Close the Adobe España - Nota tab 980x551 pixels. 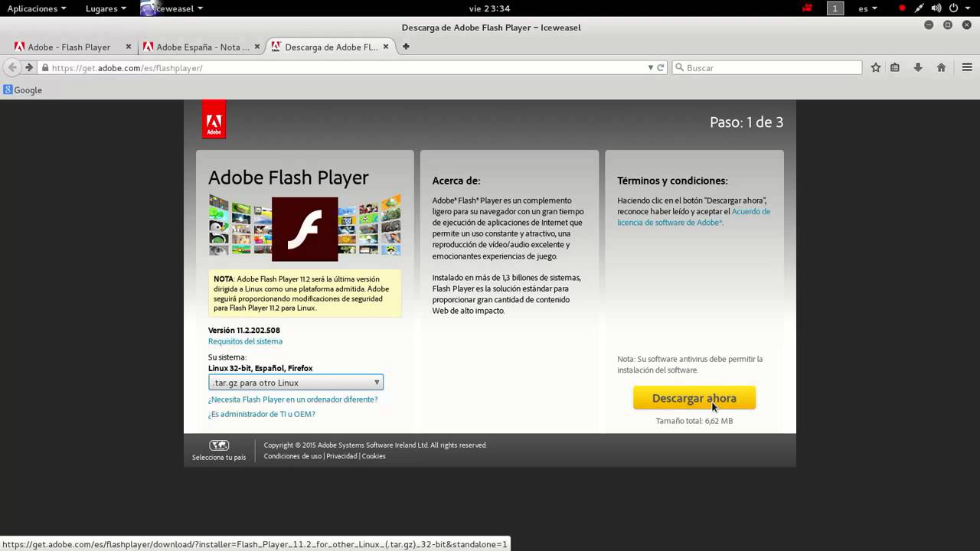(257, 47)
